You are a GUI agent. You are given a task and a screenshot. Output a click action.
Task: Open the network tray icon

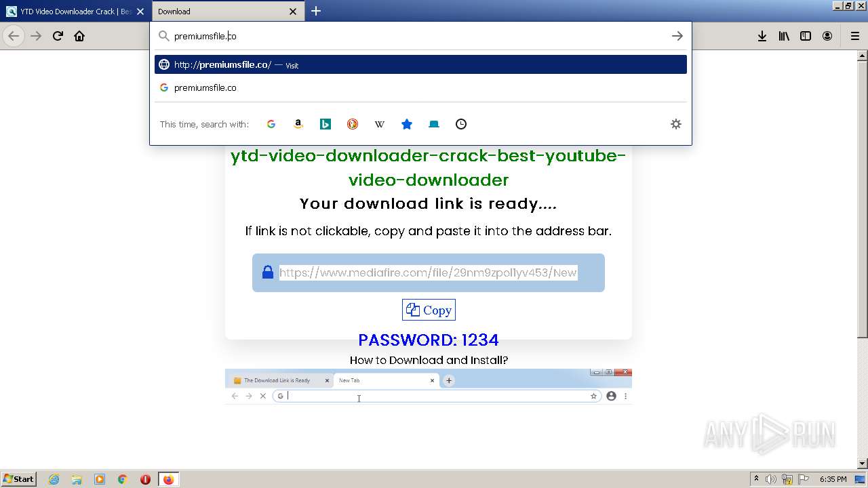pyautogui.click(x=787, y=479)
